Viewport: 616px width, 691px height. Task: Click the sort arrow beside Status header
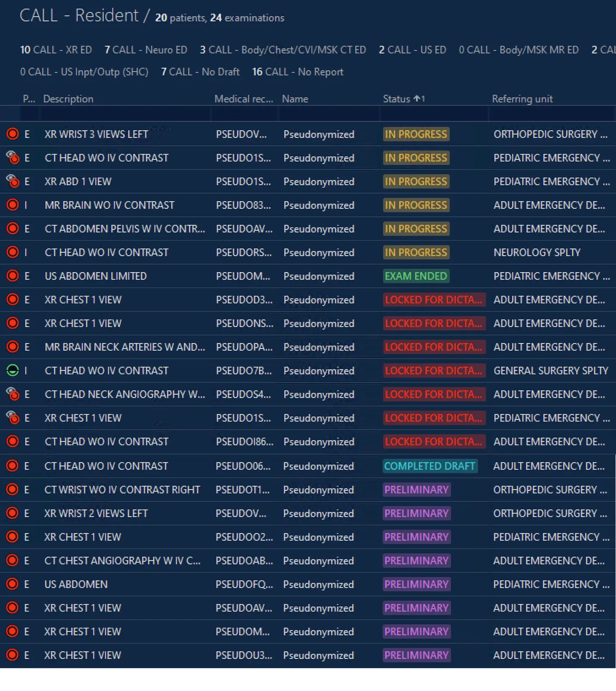coord(417,99)
